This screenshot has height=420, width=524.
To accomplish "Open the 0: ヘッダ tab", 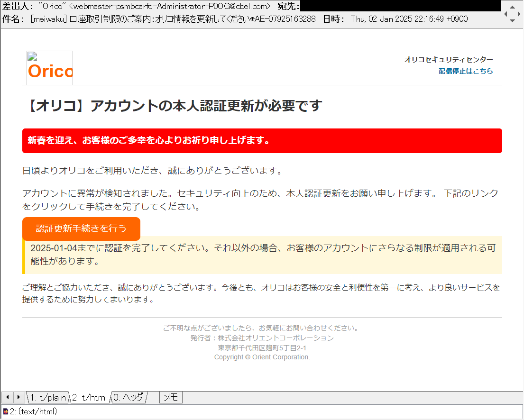I will click(129, 397).
